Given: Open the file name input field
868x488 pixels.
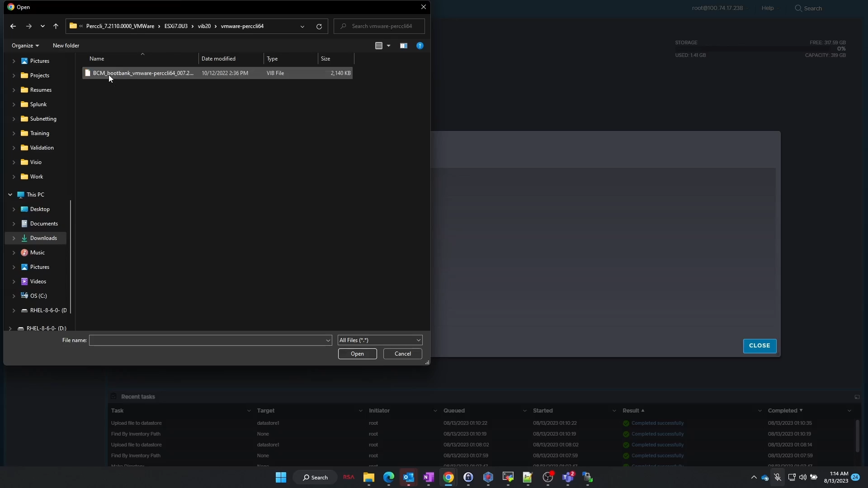Looking at the screenshot, I should coord(209,340).
